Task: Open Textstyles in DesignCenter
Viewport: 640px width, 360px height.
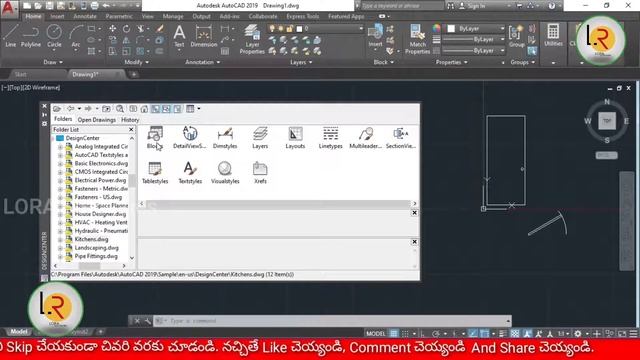Action: pyautogui.click(x=190, y=173)
